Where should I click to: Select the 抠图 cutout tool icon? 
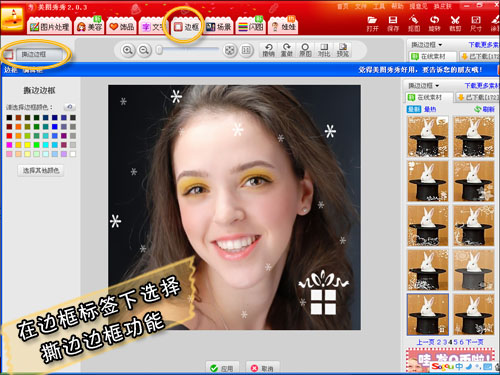(414, 24)
